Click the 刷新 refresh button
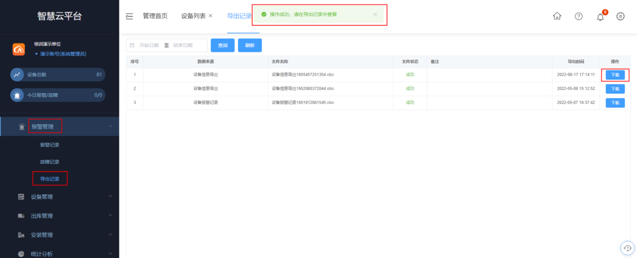 (250, 45)
